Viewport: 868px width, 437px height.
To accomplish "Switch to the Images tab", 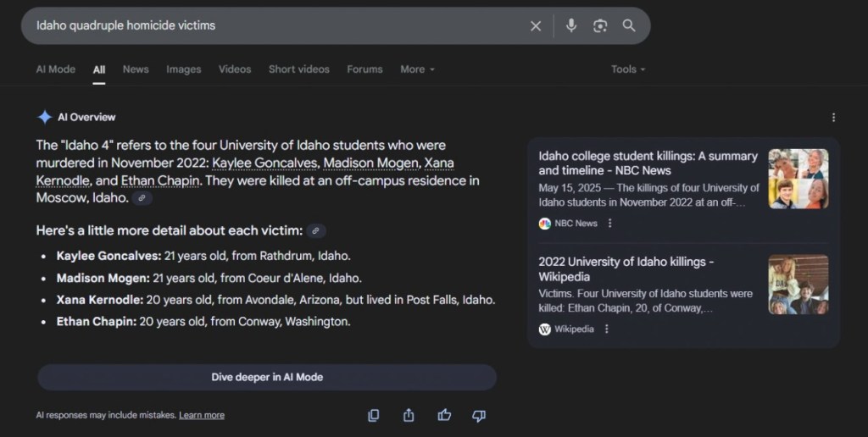I will pyautogui.click(x=183, y=69).
